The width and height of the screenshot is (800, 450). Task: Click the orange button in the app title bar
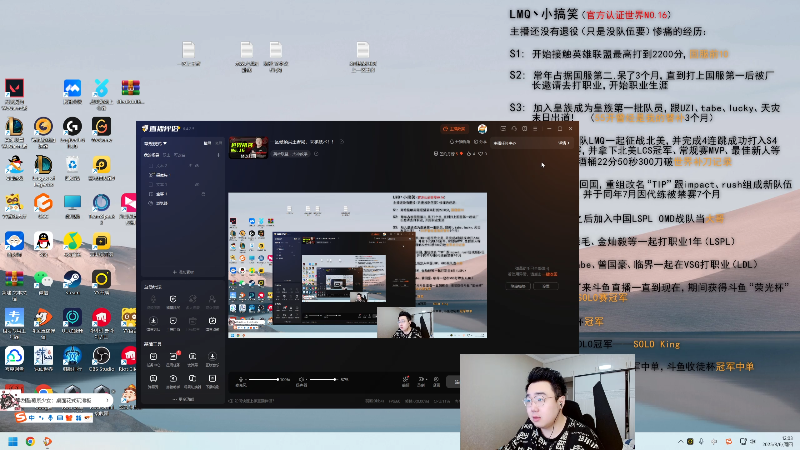tap(455, 129)
